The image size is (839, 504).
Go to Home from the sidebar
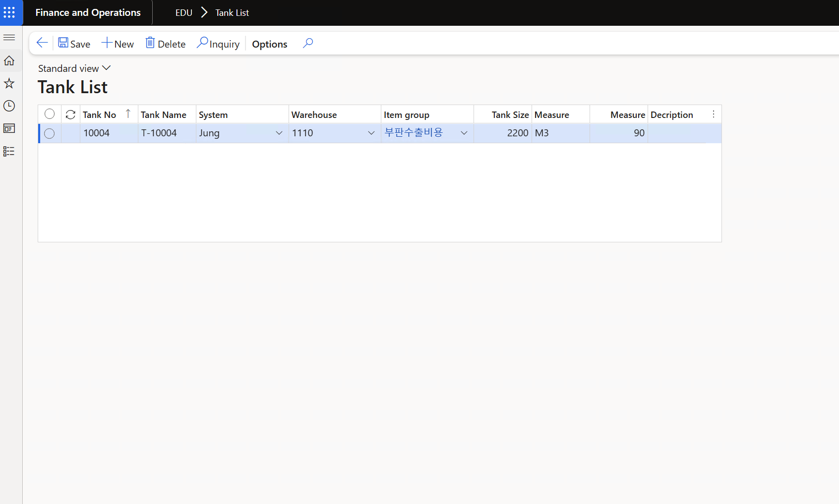(x=9, y=61)
